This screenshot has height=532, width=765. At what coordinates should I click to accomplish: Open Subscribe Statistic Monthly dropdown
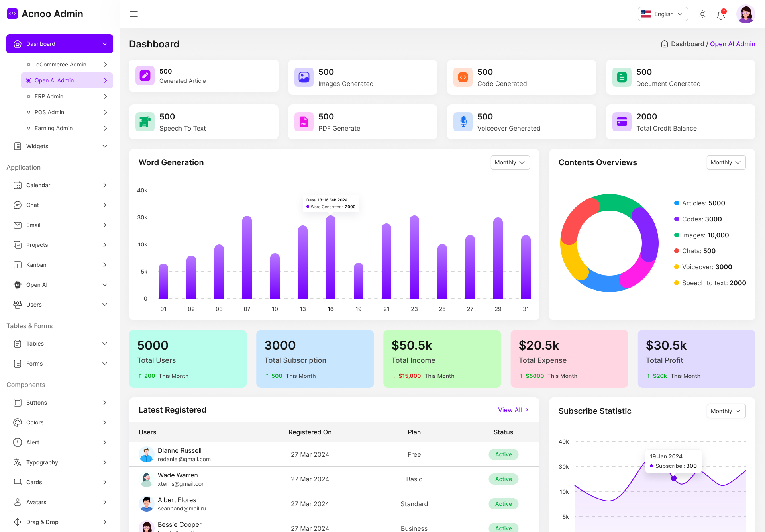(x=726, y=411)
